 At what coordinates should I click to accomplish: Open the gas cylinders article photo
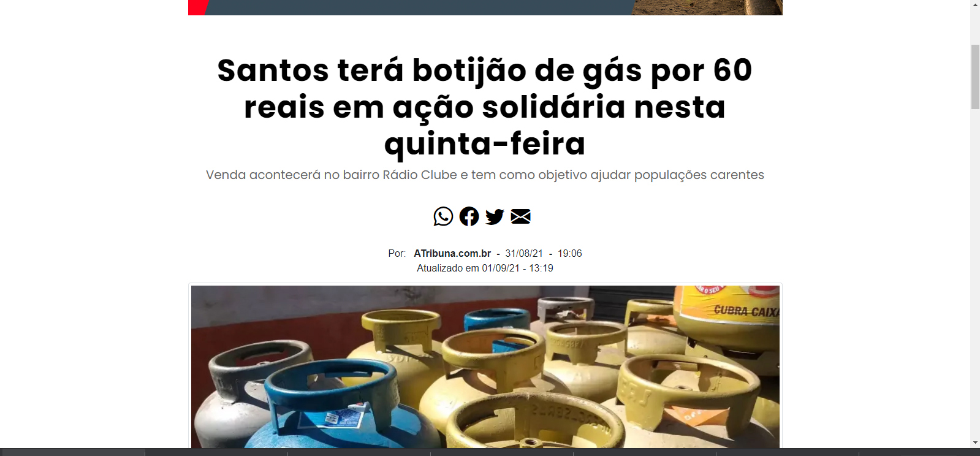pyautogui.click(x=485, y=367)
